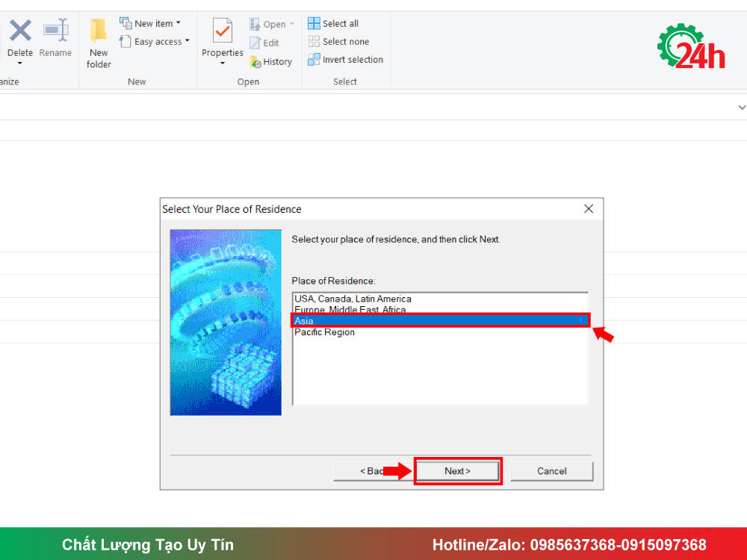Expand the Delete dropdown arrow

click(20, 63)
